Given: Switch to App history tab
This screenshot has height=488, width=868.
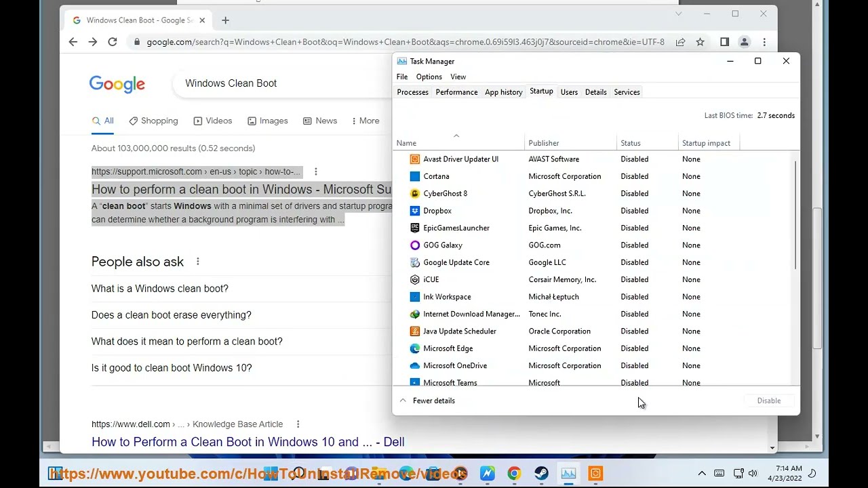Looking at the screenshot, I should 503,92.
